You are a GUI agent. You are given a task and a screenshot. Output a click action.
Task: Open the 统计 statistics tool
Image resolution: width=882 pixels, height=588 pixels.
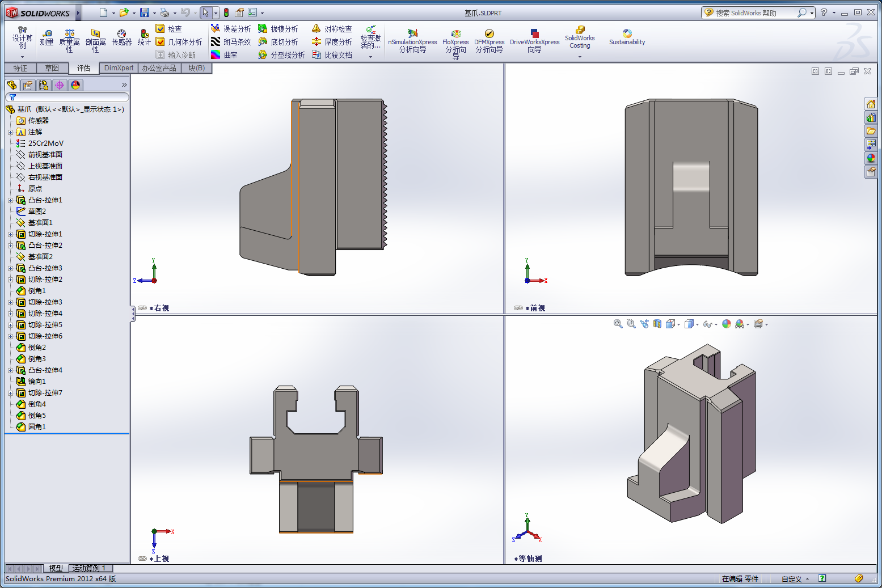[x=144, y=38]
